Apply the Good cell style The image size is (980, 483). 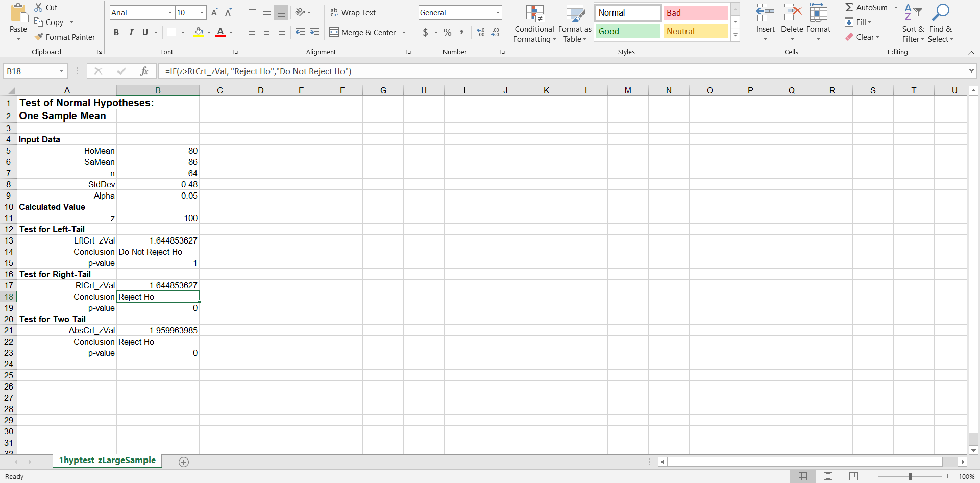pos(628,31)
